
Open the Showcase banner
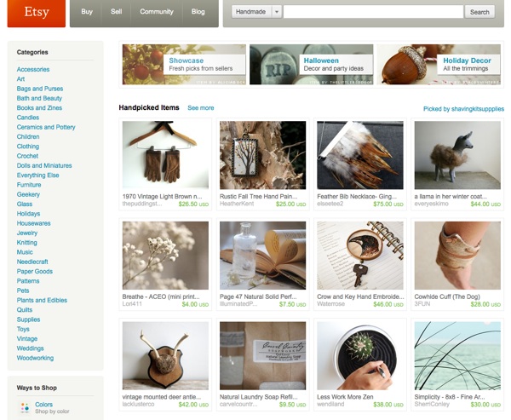coord(184,64)
